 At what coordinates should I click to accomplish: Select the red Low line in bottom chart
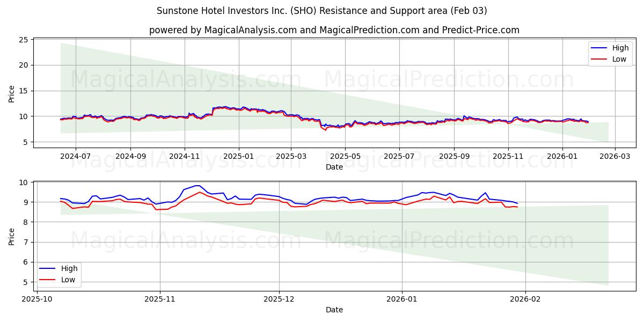[199, 193]
